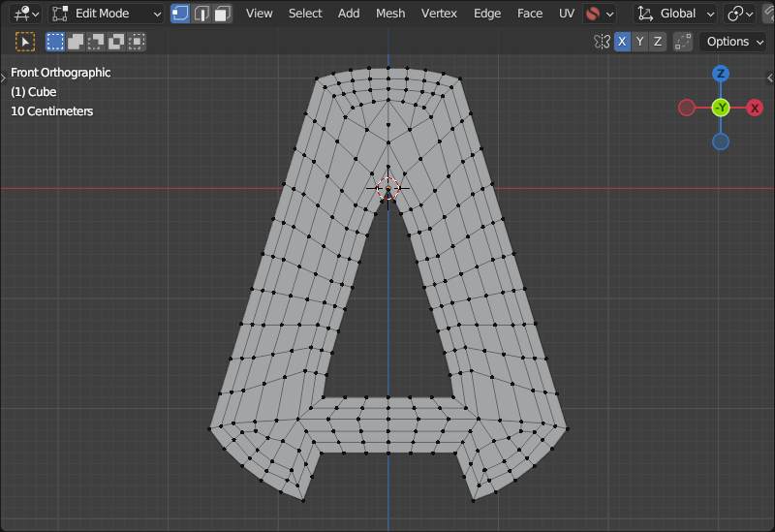Toggle Auto Merge vertices icon
The image size is (775, 532).
[x=683, y=42]
